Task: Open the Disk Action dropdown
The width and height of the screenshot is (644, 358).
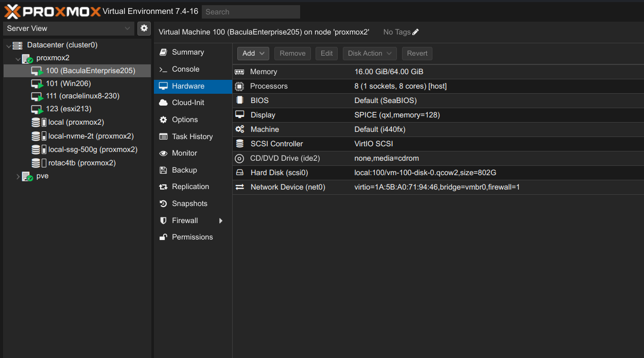Action: [x=370, y=54]
